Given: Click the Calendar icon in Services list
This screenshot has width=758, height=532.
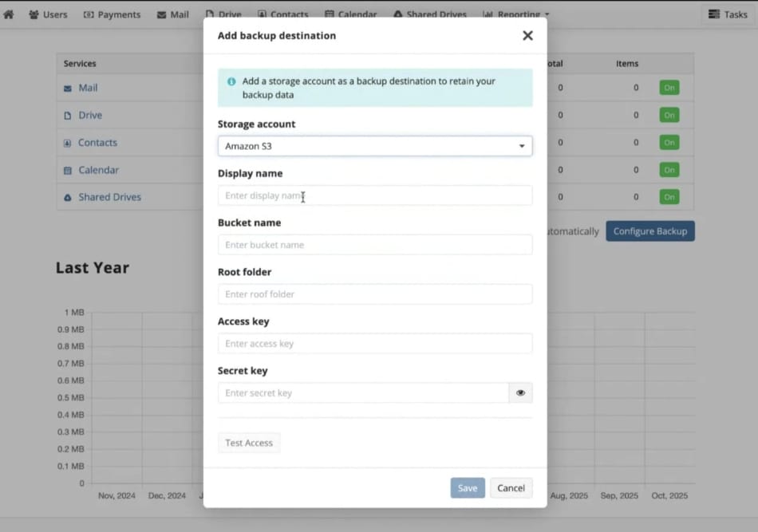Looking at the screenshot, I should (68, 171).
